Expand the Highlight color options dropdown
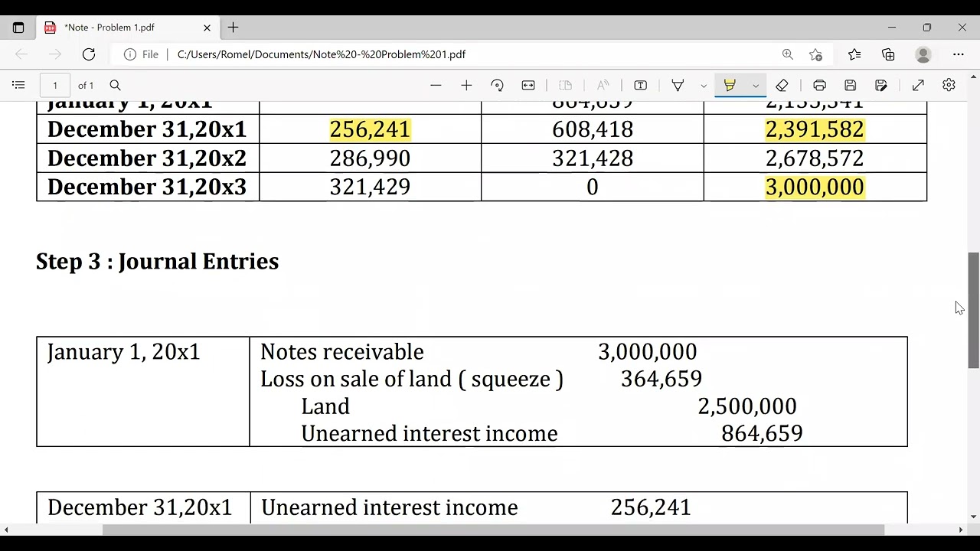The image size is (980, 551). (x=756, y=85)
